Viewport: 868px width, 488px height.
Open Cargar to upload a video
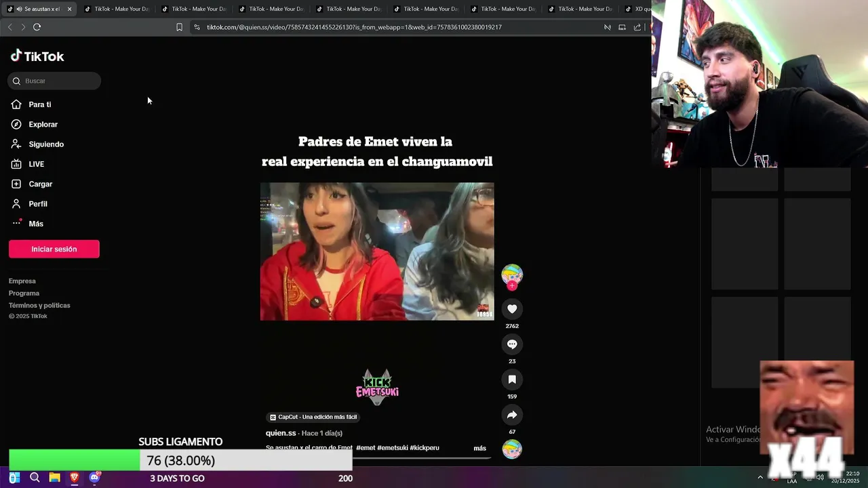pyautogui.click(x=40, y=184)
